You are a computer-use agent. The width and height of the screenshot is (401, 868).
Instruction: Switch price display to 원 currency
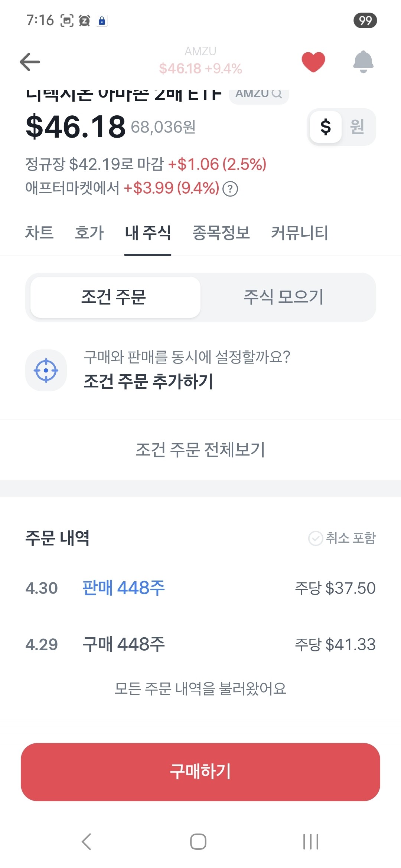(357, 127)
